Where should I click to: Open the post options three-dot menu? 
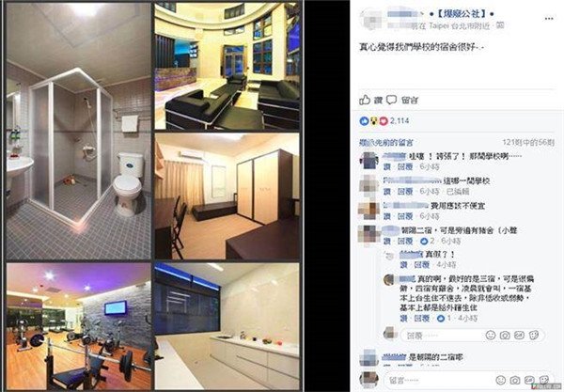(x=549, y=19)
